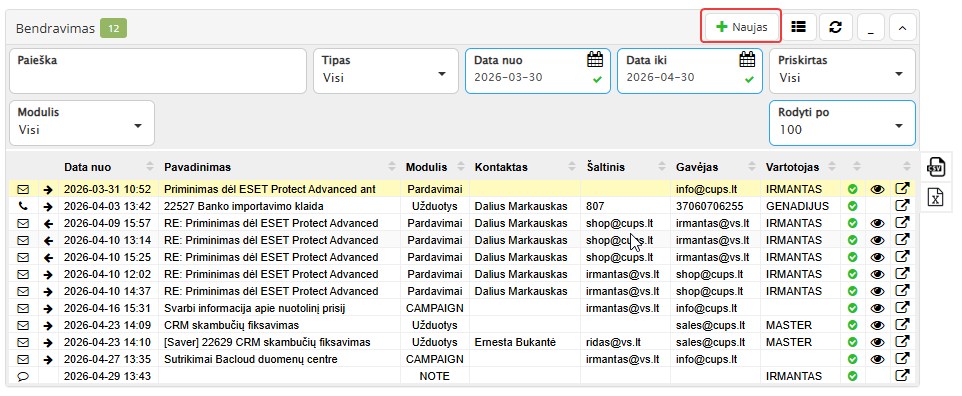This screenshot has width=962, height=396.
Task: Refresh the Bendravimas list
Action: pyautogui.click(x=835, y=27)
